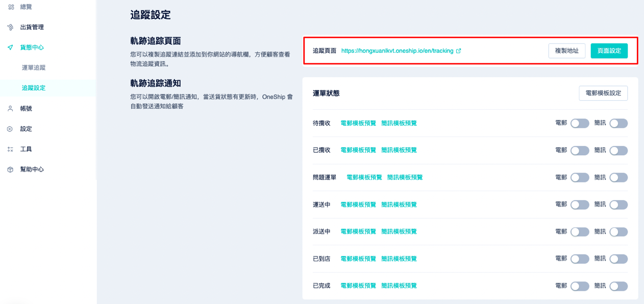This screenshot has height=304, width=644.
Task: Enable 簡訊 switch for 派送中
Action: [618, 231]
